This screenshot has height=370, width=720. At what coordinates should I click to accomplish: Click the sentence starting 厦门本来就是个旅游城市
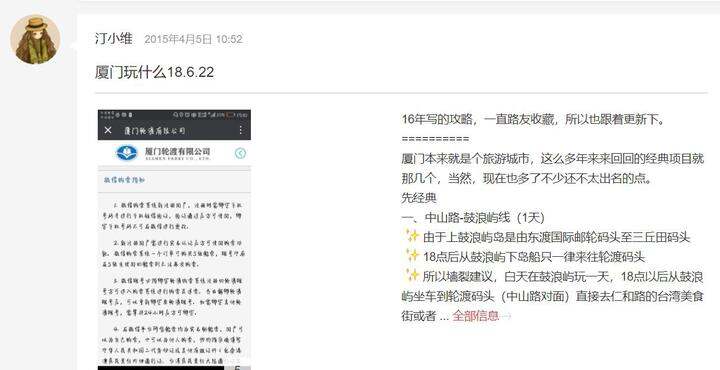(552, 168)
